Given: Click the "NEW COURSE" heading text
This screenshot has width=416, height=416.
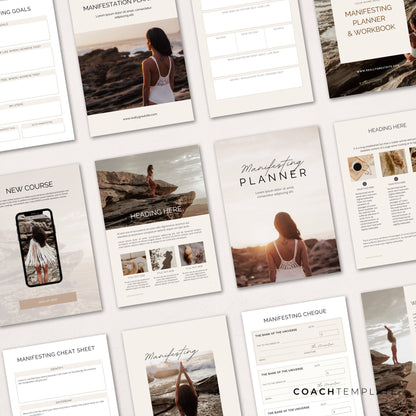Looking at the screenshot, I should [x=29, y=187].
